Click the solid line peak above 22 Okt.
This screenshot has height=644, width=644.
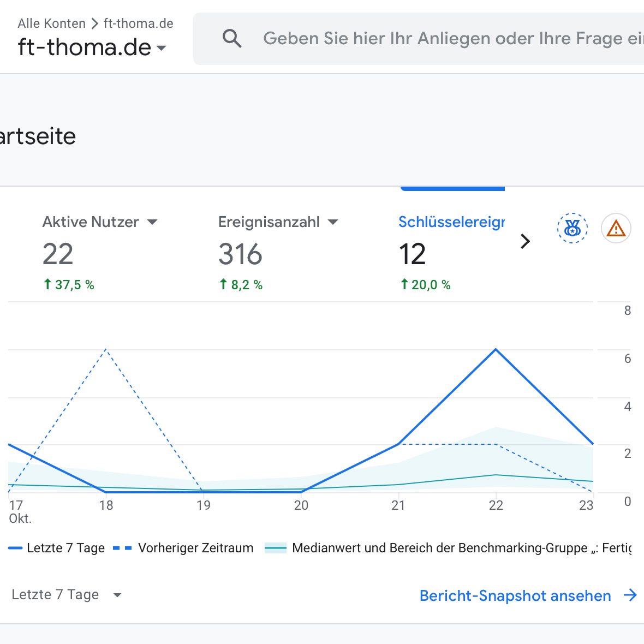(x=496, y=349)
